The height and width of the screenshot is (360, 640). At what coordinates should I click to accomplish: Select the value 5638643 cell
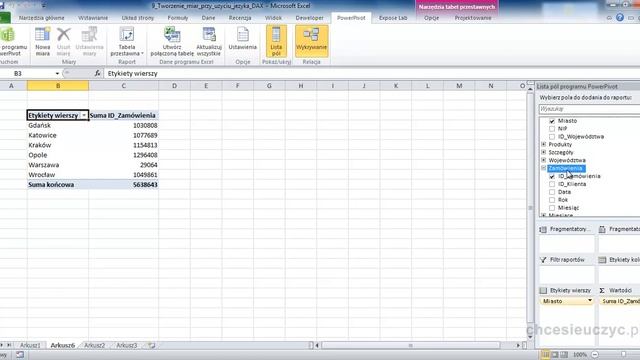pos(123,184)
